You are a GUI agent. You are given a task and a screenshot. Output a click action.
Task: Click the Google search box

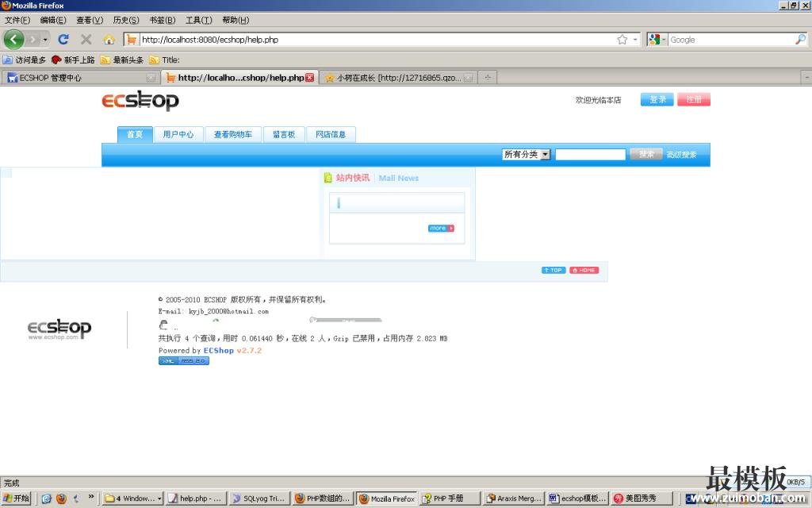tap(731, 40)
